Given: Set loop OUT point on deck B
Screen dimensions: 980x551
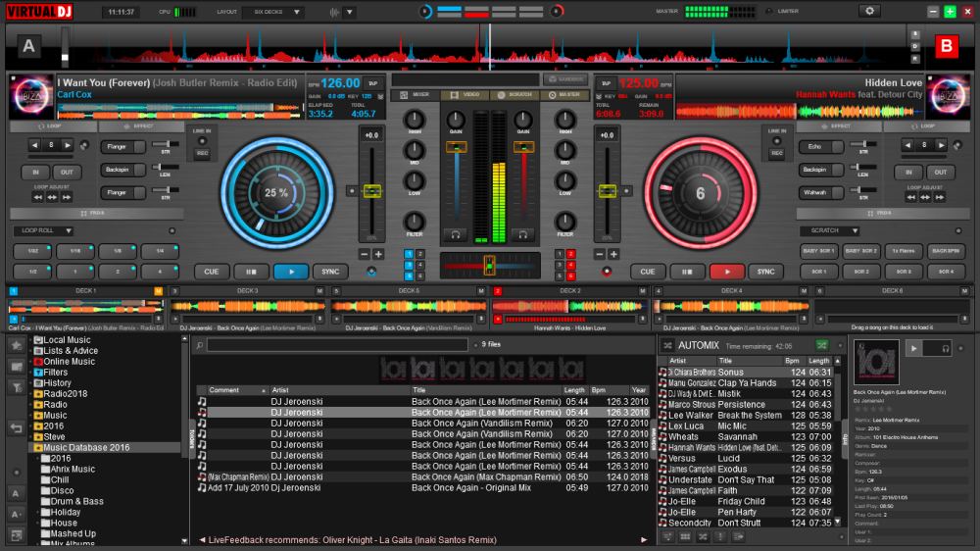Looking at the screenshot, I should (941, 172).
